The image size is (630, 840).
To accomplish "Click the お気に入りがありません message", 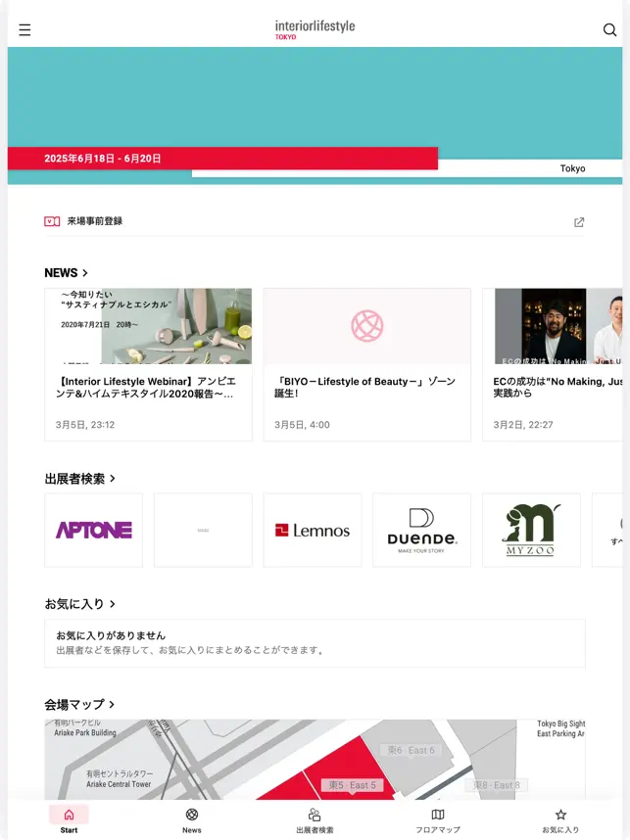I will tap(111, 635).
